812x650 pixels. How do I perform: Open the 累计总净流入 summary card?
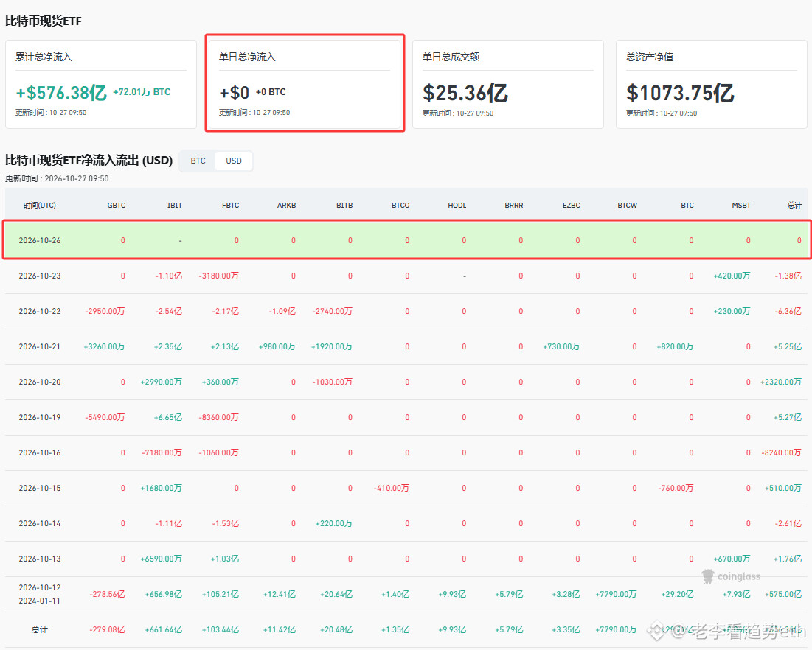pyautogui.click(x=101, y=84)
